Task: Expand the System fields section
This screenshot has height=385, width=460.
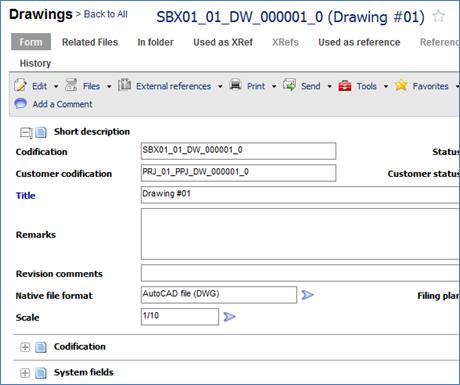Action: click(x=25, y=373)
